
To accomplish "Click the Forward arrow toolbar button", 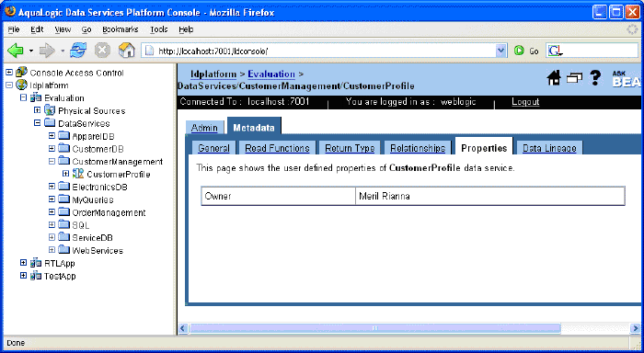I will 47,51.
